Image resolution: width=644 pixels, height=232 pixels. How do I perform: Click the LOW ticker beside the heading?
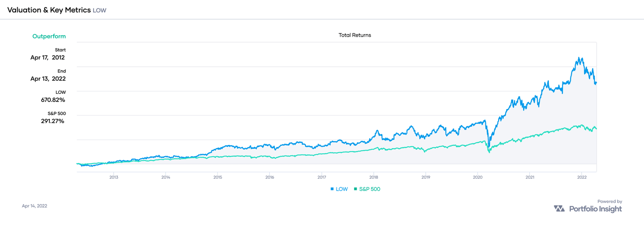tap(100, 11)
